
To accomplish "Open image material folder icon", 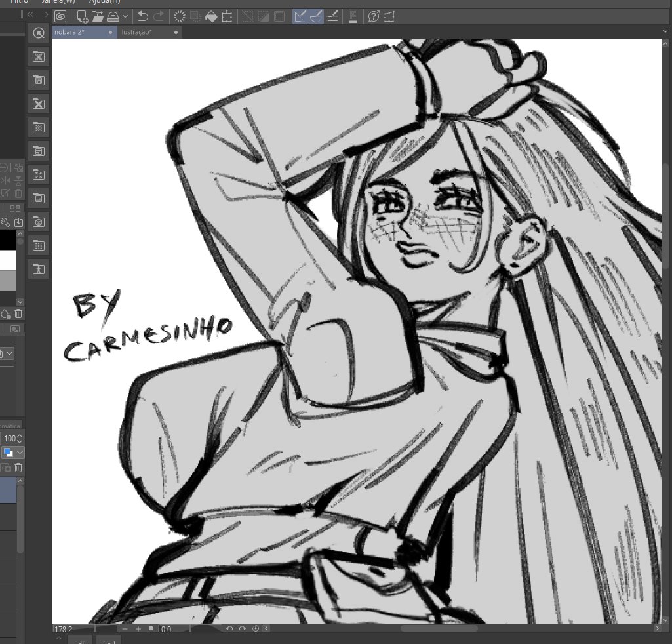I will (39, 198).
